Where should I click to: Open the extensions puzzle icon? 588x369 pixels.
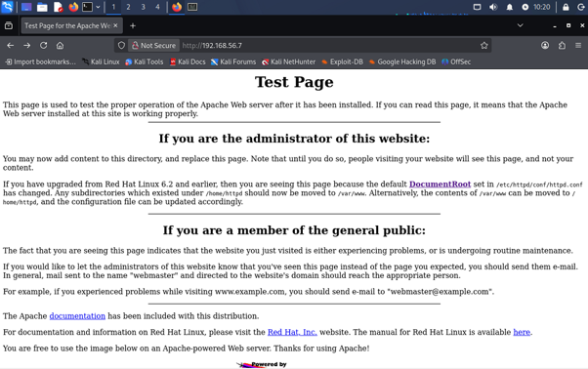click(562, 45)
